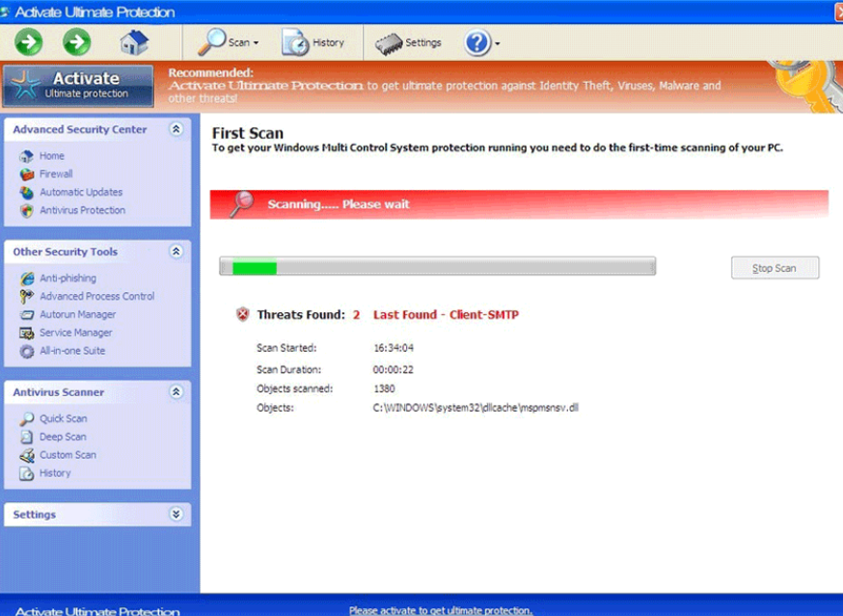Collapse the Other Security Tools panel
The width and height of the screenshot is (843, 616).
click(x=176, y=251)
